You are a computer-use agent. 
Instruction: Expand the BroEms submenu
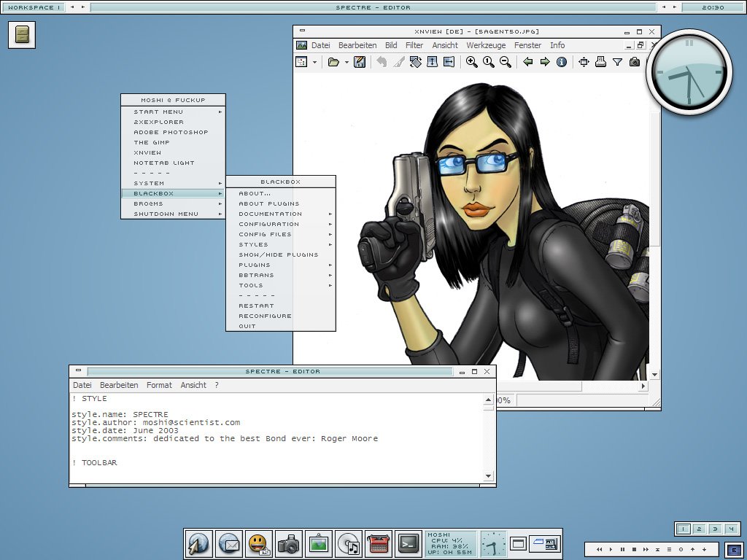tap(173, 204)
